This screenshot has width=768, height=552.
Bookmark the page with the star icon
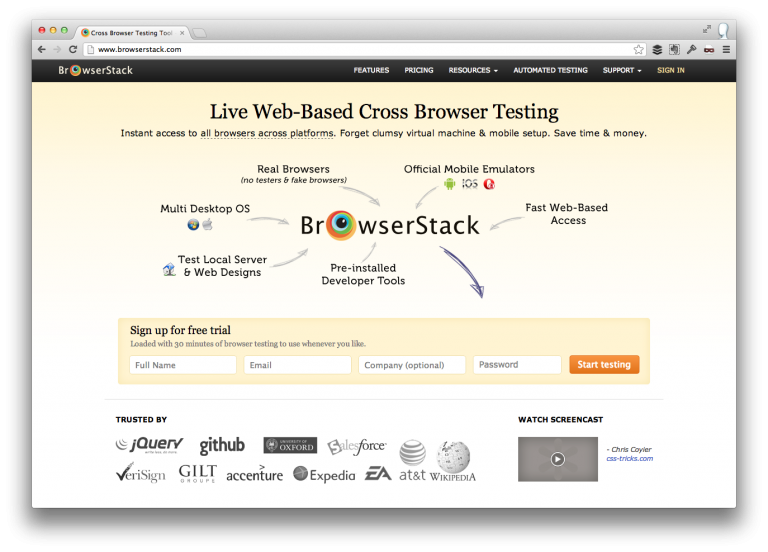pyautogui.click(x=638, y=49)
